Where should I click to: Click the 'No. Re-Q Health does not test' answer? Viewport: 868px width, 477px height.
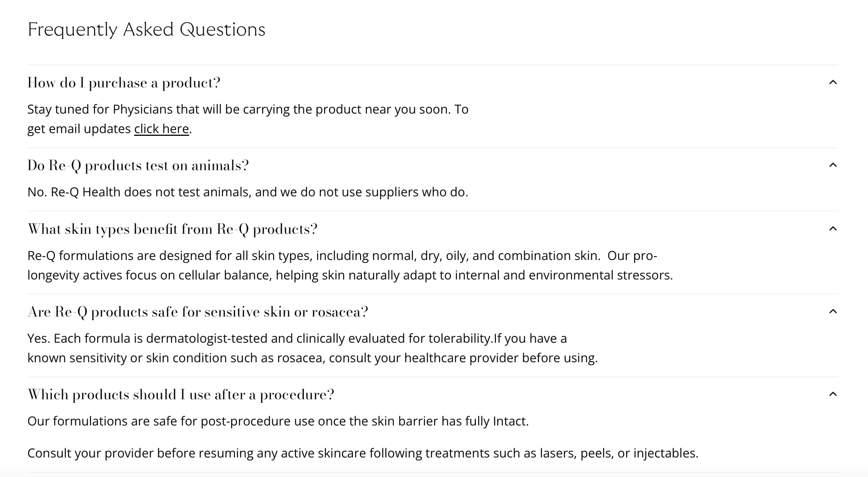click(x=248, y=192)
